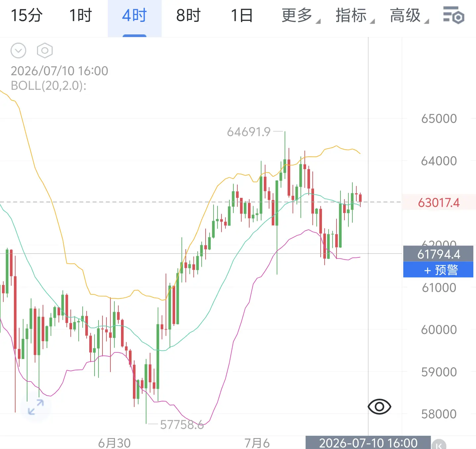Viewport: 476px width, 449px height.
Task: Collapse indicator info with circled chevron
Action: 18,51
